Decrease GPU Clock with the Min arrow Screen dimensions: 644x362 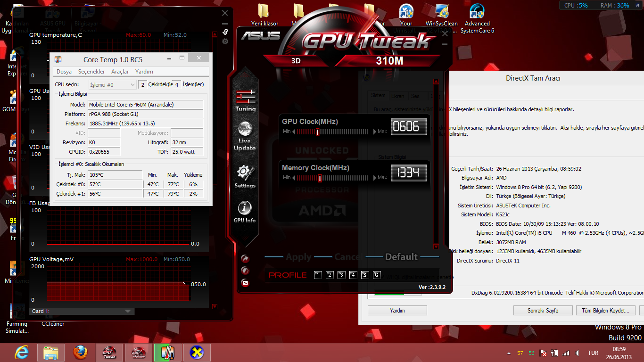pyautogui.click(x=294, y=132)
